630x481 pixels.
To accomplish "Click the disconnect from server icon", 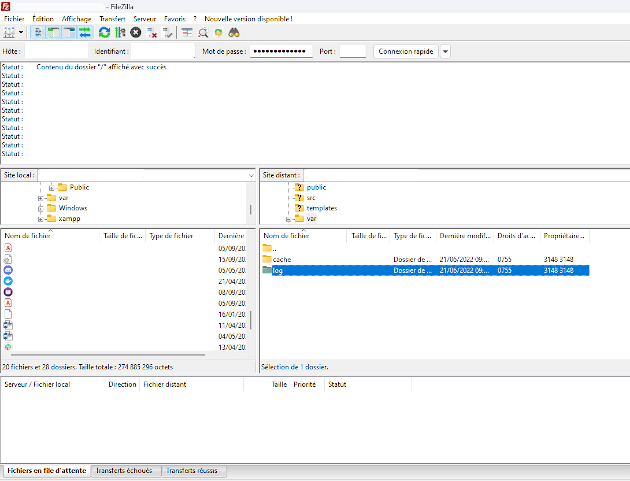I will (152, 33).
